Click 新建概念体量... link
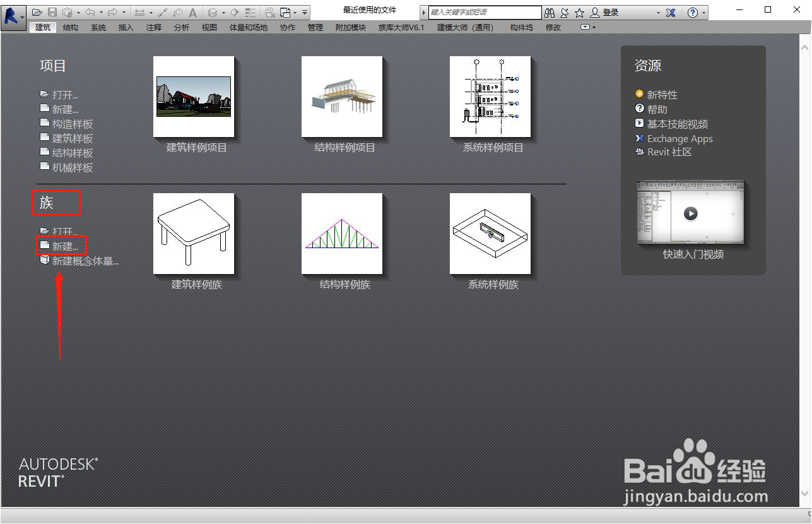The width and height of the screenshot is (812, 524). 79,261
